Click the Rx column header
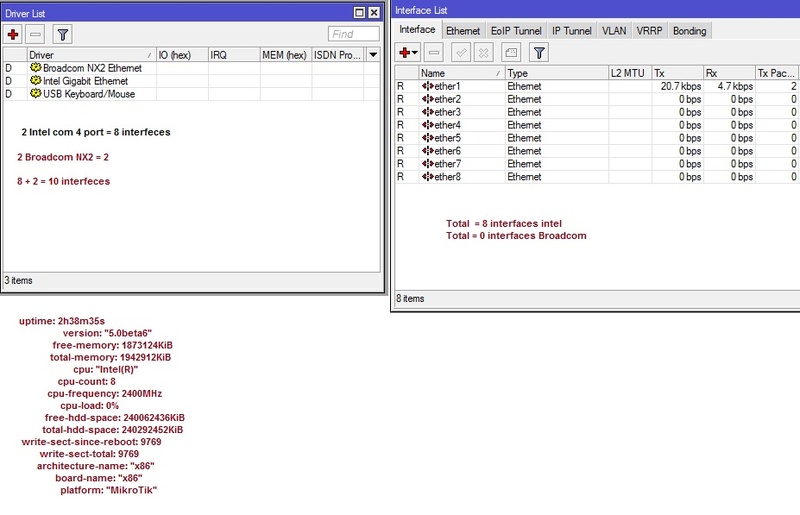Viewport: 800px width, 515px height. tap(730, 73)
